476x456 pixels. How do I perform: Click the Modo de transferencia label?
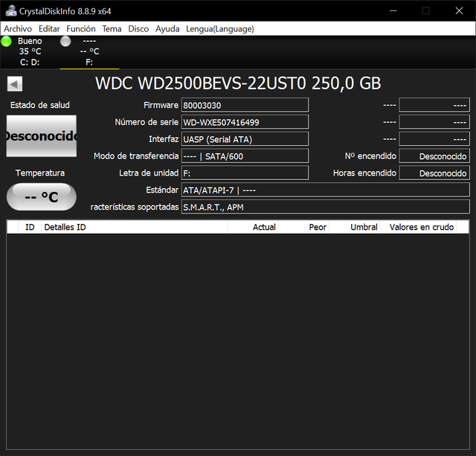(x=136, y=156)
